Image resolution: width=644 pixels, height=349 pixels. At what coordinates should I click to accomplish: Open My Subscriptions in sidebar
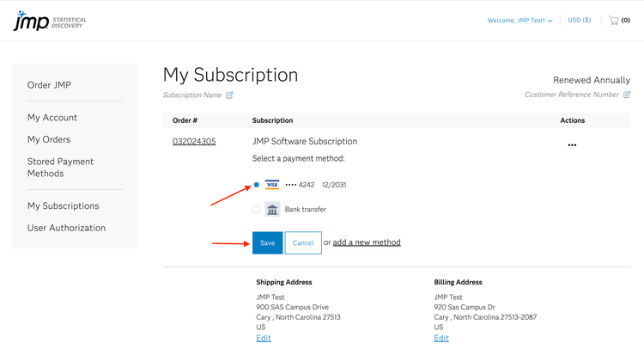(64, 205)
